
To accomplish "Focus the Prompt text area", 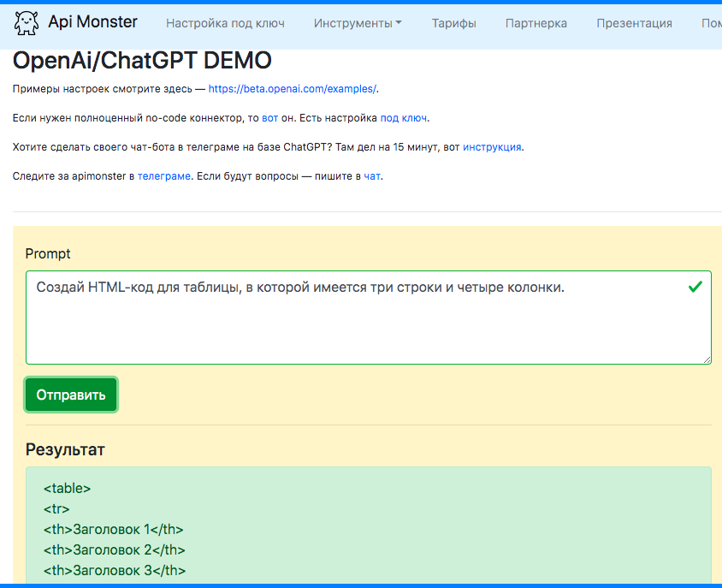I will pos(369,318).
